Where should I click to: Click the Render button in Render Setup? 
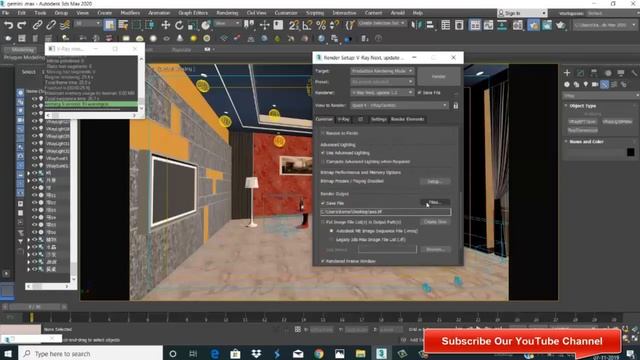click(439, 77)
